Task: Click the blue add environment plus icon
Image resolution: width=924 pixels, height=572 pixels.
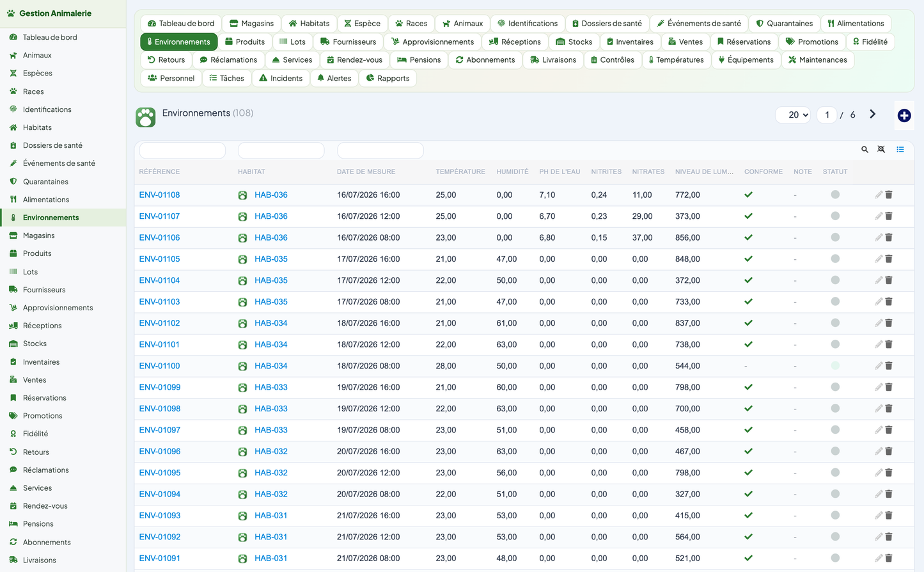Action: tap(904, 115)
